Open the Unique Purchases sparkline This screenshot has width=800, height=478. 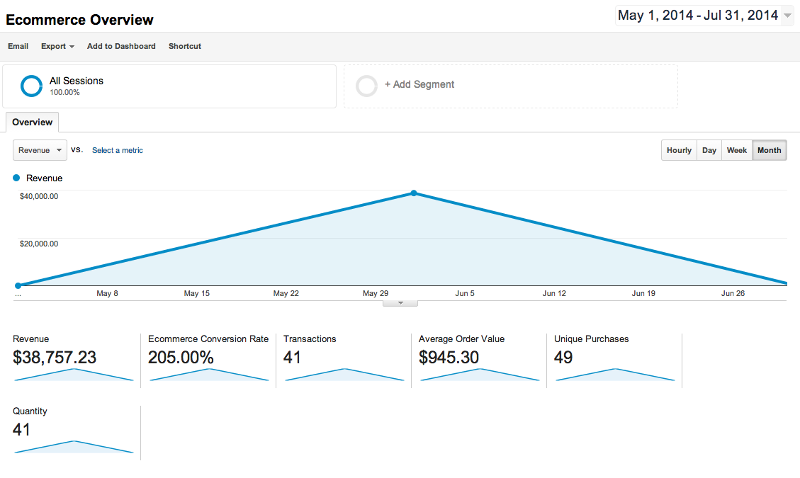pyautogui.click(x=615, y=374)
